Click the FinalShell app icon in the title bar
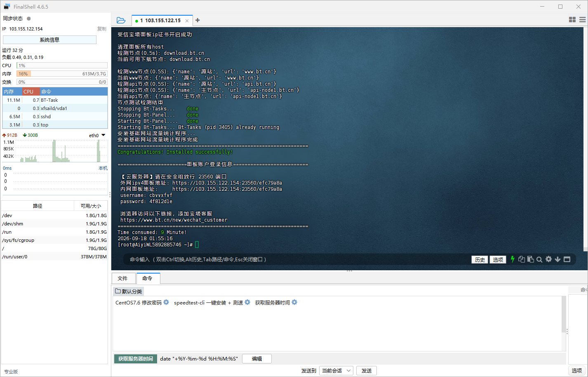Image resolution: width=588 pixels, height=377 pixels. (x=7, y=7)
